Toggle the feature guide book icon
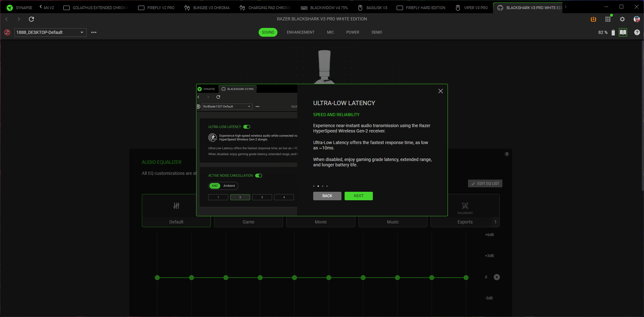This screenshot has width=644, height=317. tap(623, 32)
